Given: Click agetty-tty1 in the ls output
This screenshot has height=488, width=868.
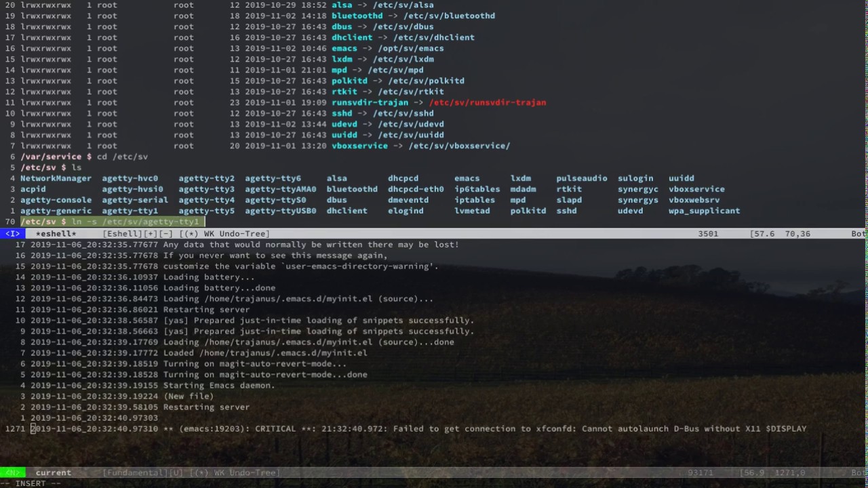Looking at the screenshot, I should click(130, 211).
